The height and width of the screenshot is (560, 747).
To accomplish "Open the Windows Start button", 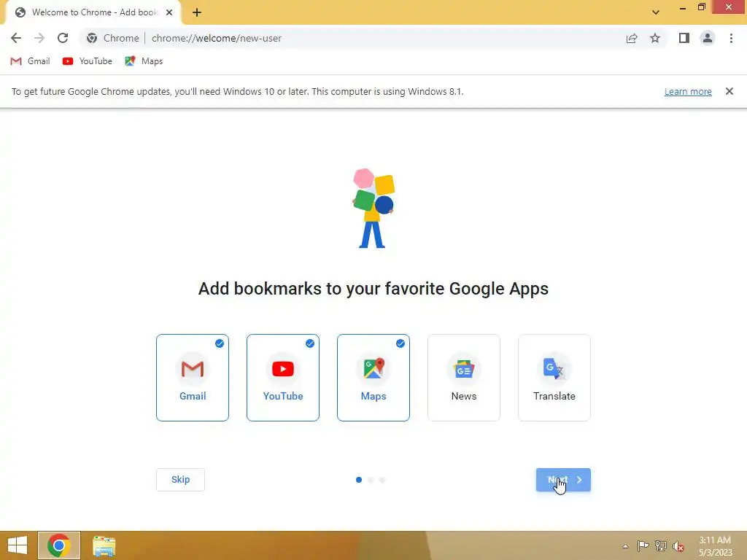I will click(x=18, y=545).
